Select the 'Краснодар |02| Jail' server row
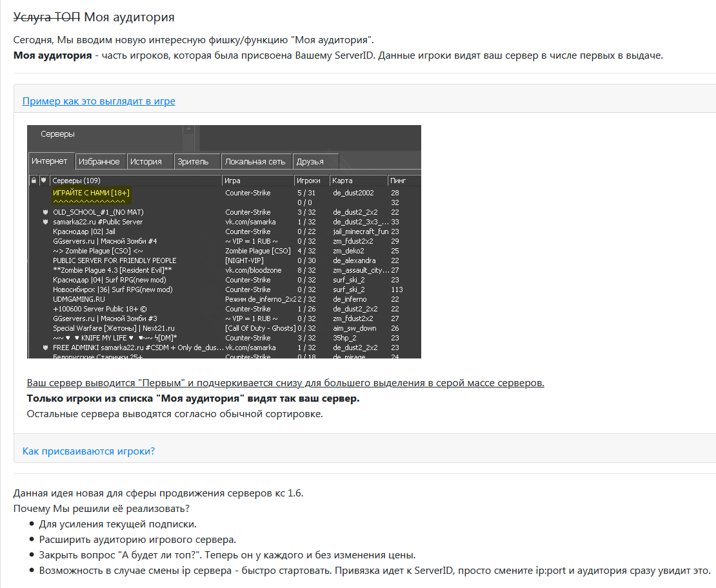 224,231
